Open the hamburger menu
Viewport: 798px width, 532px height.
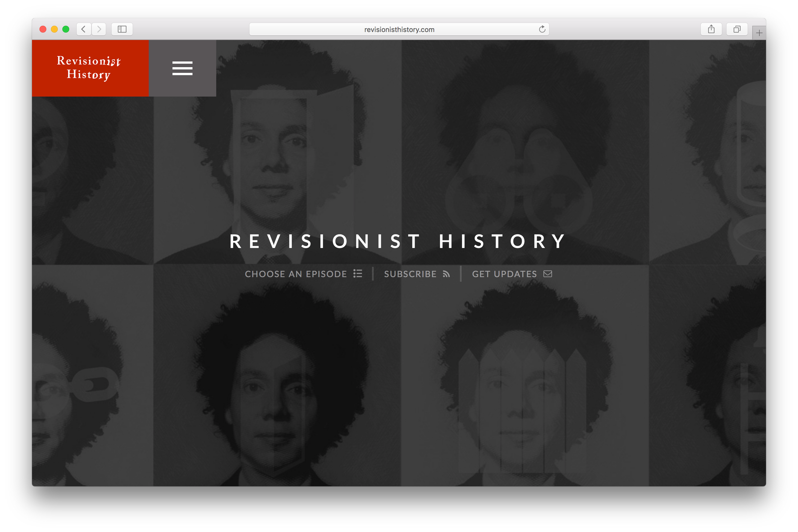tap(182, 68)
